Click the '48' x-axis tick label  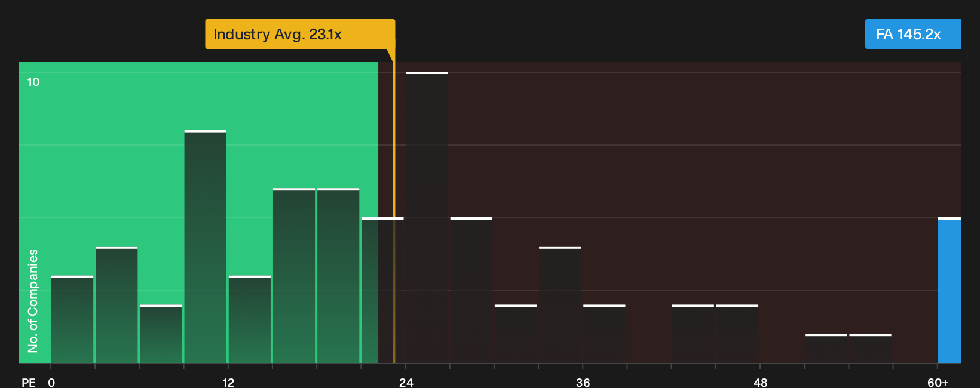(760, 382)
